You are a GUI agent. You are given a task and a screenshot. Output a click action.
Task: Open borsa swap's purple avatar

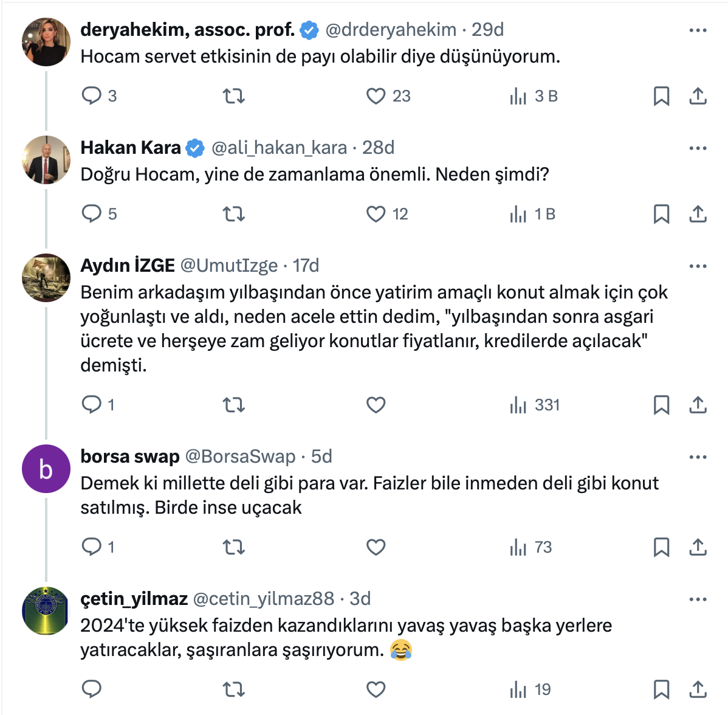46,469
